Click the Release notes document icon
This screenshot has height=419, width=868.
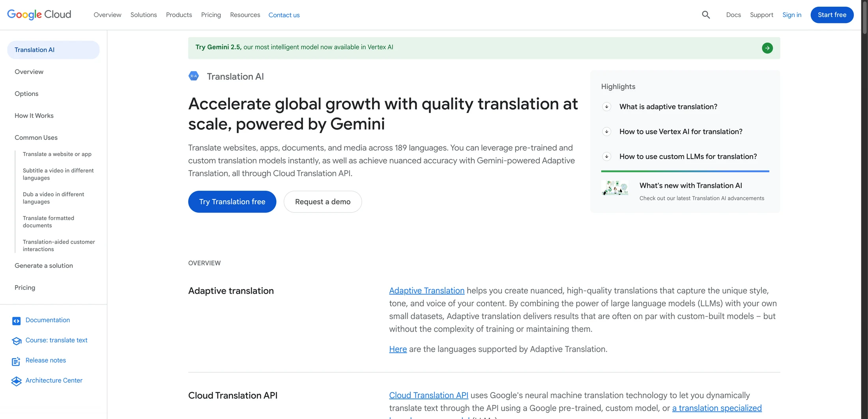tap(16, 361)
